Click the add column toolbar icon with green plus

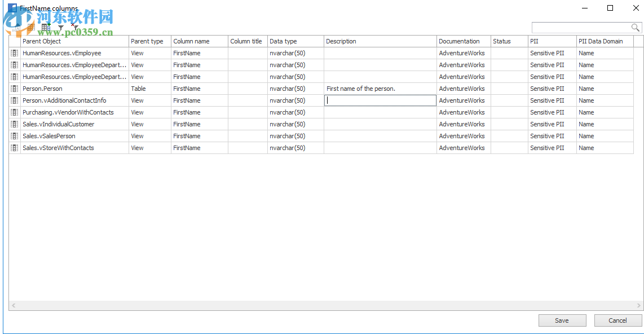(46, 27)
